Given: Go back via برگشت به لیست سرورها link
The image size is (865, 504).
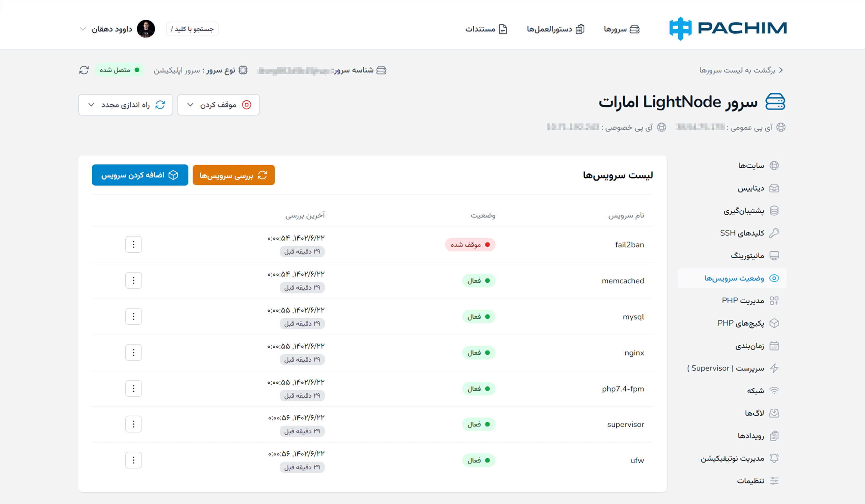Looking at the screenshot, I should pos(741,70).
